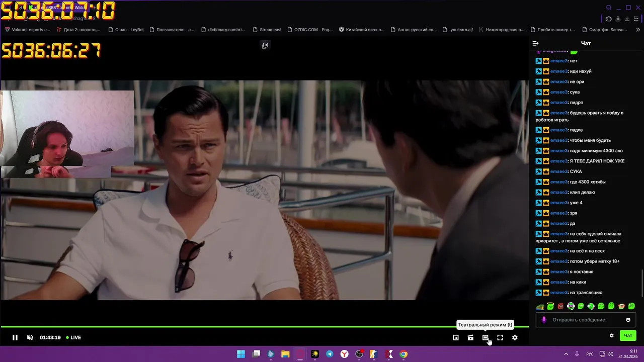Open the О нас - LeyBet bookmark
The image size is (644, 362).
click(126, 30)
